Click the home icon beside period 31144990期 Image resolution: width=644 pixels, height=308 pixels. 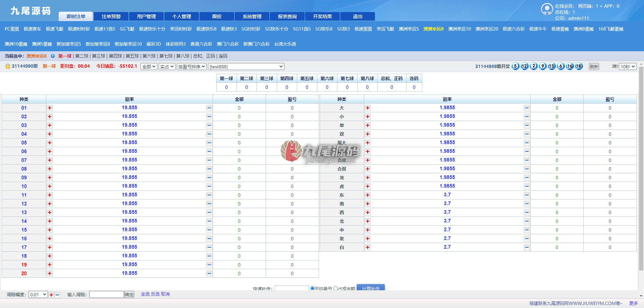click(x=8, y=66)
